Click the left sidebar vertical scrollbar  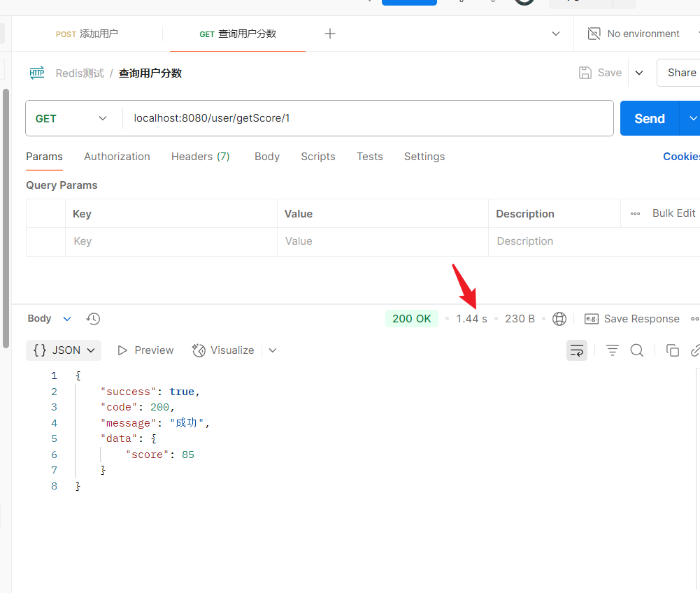coord(6,218)
